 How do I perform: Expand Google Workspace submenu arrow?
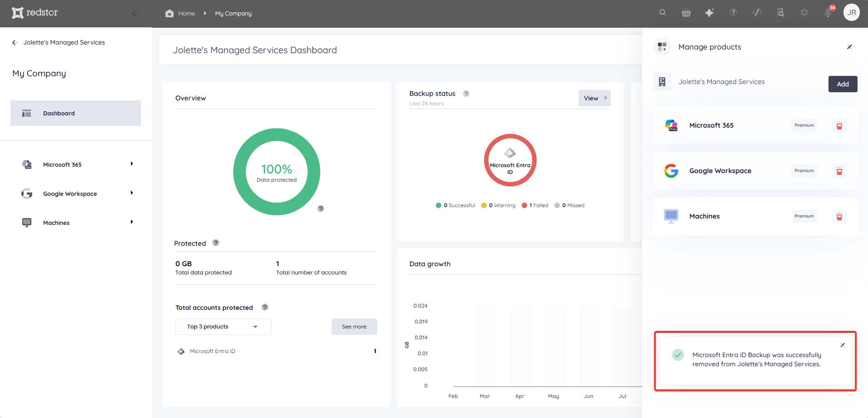pyautogui.click(x=132, y=193)
